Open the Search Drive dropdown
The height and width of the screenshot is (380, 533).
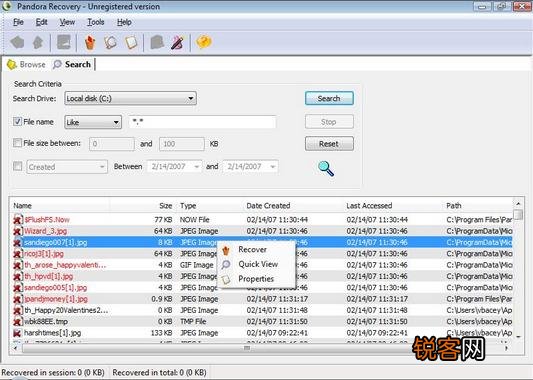pos(131,99)
